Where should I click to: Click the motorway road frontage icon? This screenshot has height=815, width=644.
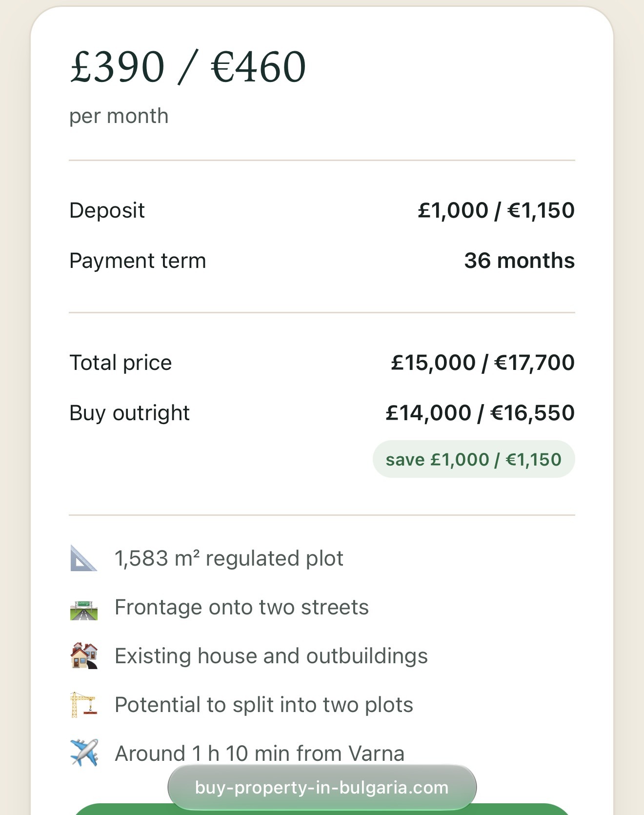coord(84,609)
